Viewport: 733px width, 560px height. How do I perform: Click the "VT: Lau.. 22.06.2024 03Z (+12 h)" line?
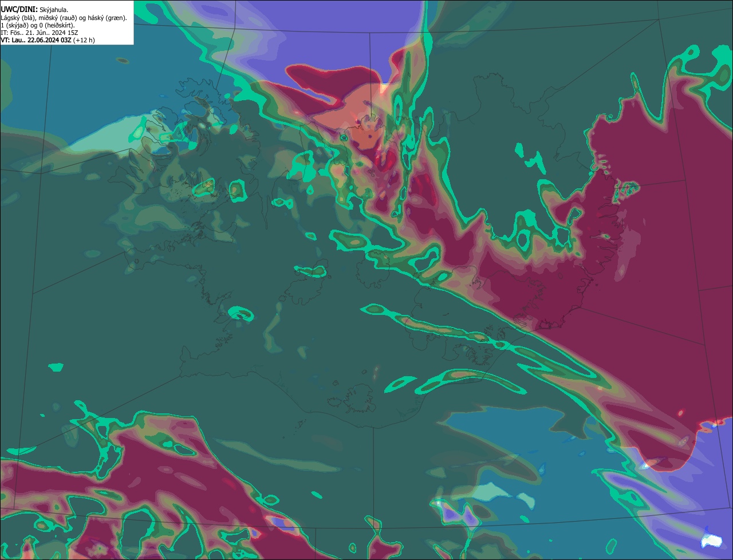pos(48,40)
